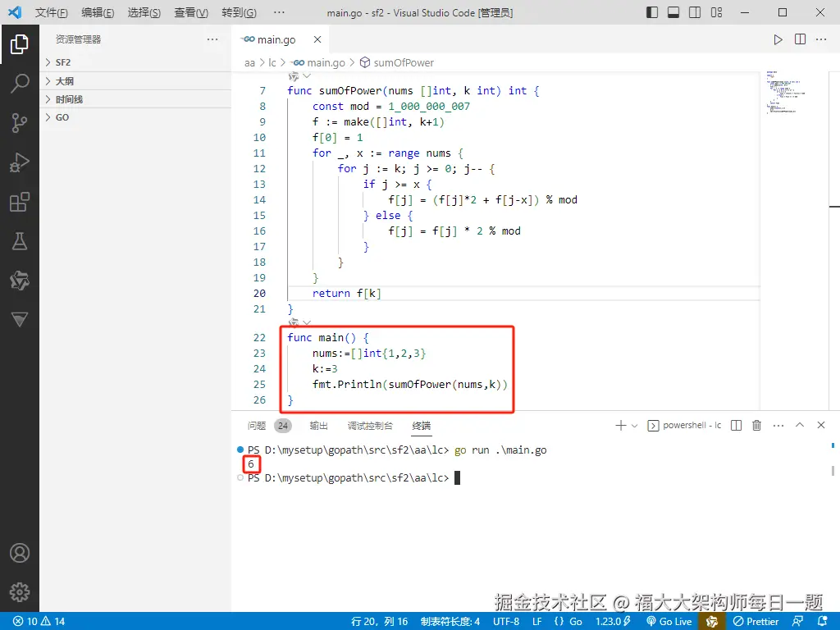
Task: Open the overflow menu ellipsis in menu bar
Action: coord(279,12)
